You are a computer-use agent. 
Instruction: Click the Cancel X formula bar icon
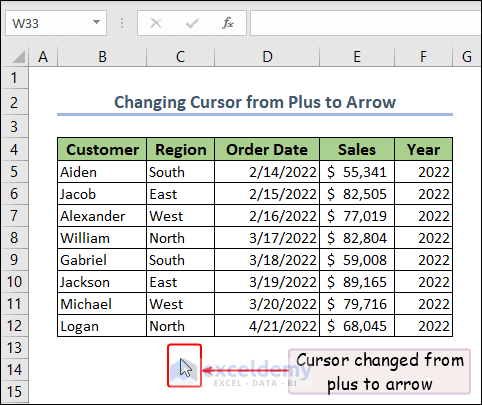(x=156, y=23)
